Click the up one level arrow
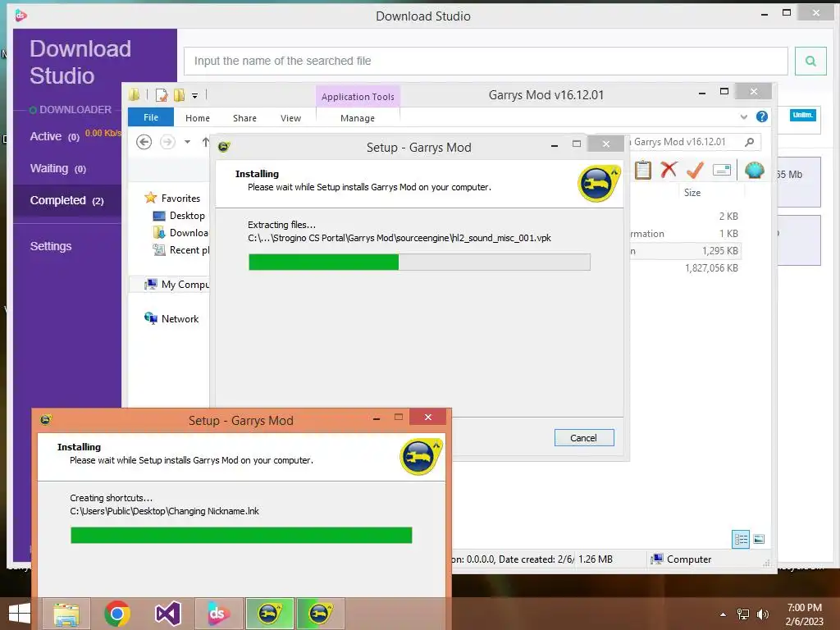 pos(206,142)
